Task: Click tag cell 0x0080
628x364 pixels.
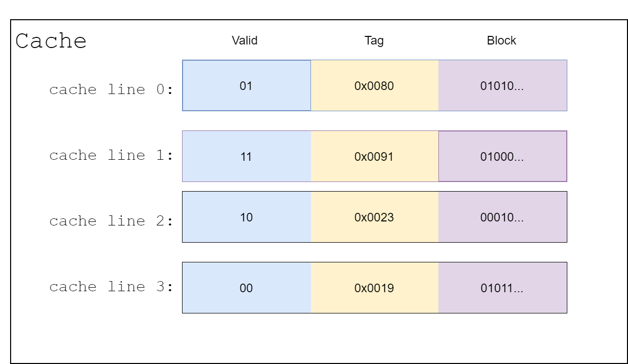Action: tap(375, 85)
